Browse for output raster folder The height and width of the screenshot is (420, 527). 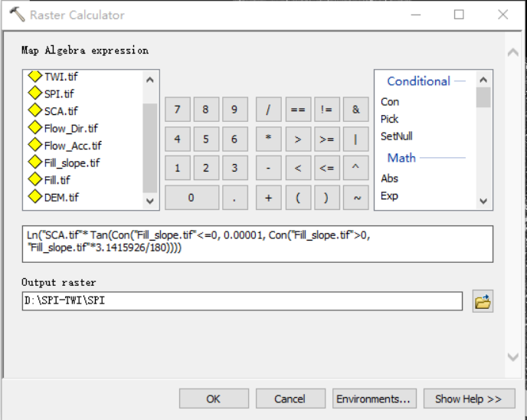pyautogui.click(x=483, y=301)
